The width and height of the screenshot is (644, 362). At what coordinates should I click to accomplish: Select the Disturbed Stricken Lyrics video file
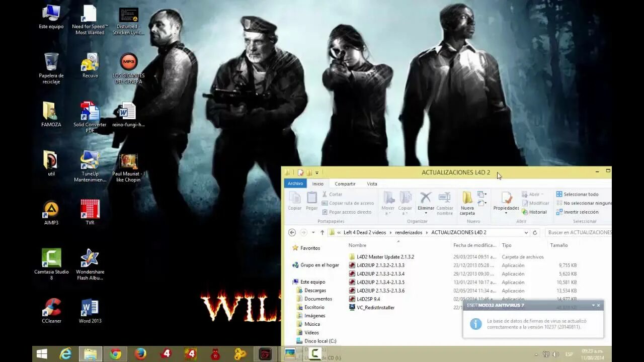click(x=128, y=20)
